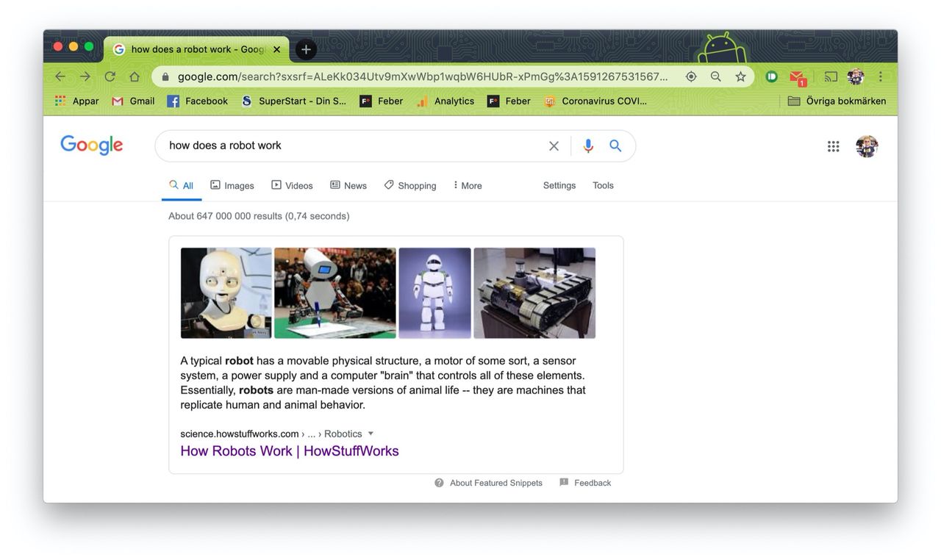This screenshot has height=560, width=941.
Task: Switch to the News tab
Action: click(348, 185)
